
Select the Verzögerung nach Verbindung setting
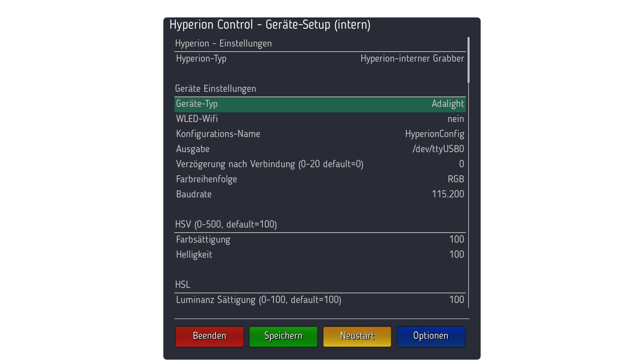coord(320,164)
